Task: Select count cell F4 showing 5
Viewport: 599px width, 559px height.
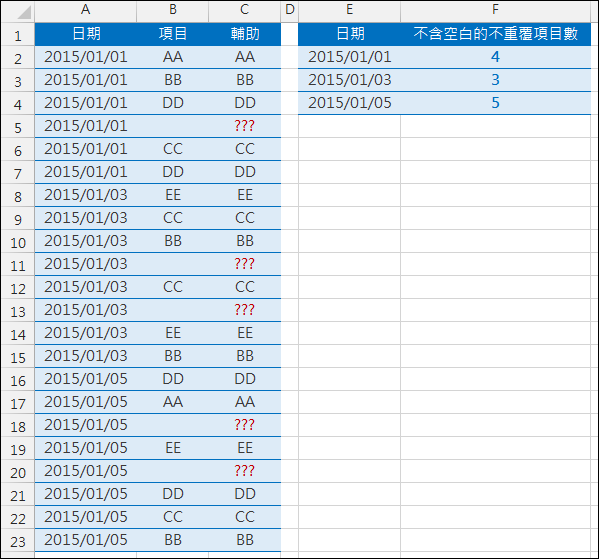Action: tap(495, 103)
